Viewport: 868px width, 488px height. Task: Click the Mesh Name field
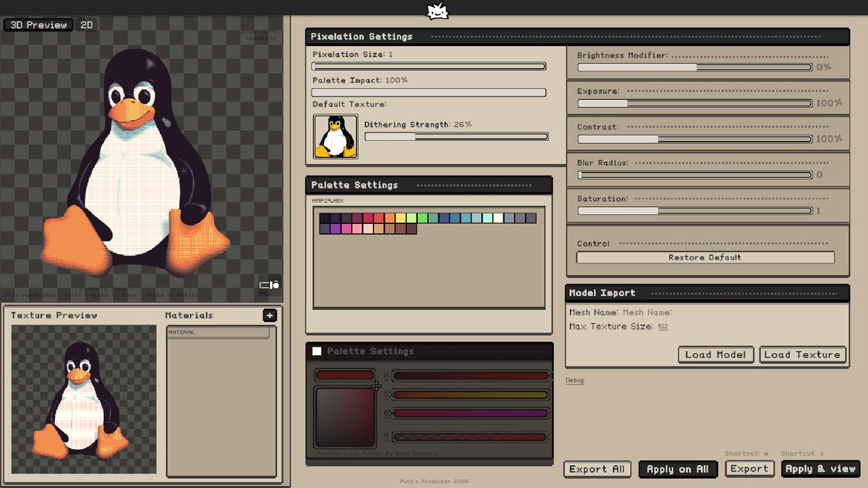(x=647, y=312)
